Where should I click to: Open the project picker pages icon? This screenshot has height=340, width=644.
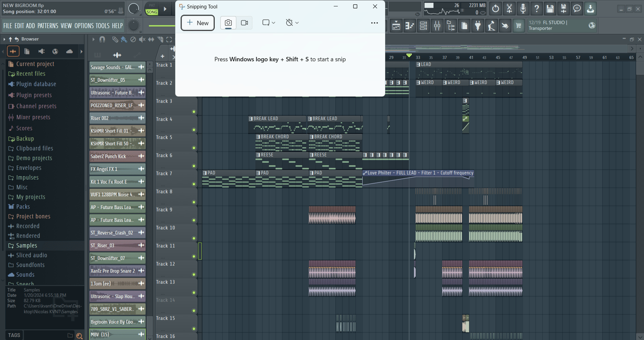click(x=464, y=26)
